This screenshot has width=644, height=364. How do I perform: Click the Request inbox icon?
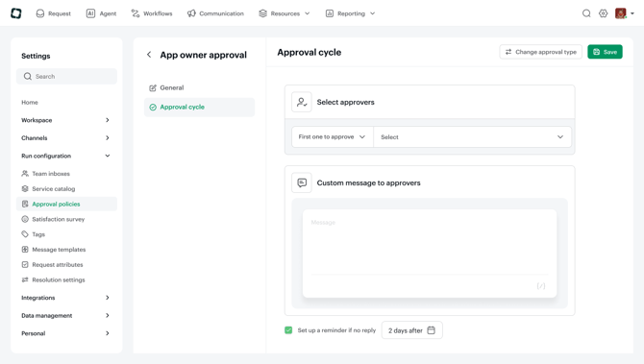pyautogui.click(x=40, y=13)
